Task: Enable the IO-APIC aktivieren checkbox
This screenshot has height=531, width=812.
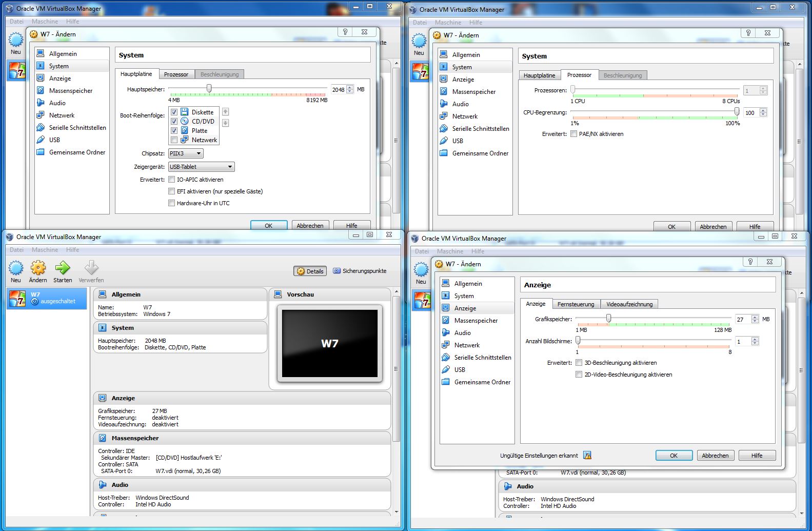Action: [172, 180]
